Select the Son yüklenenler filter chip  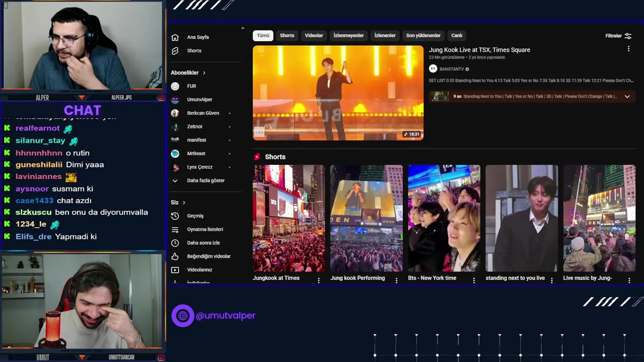tap(423, 36)
